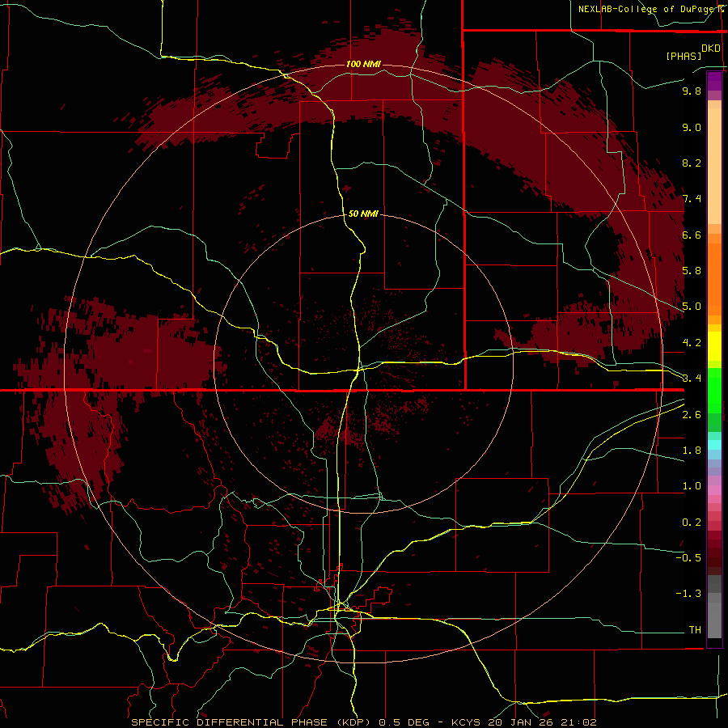Click the 1.8 scale label
Viewport: 728px width, 728px height.
692,451
